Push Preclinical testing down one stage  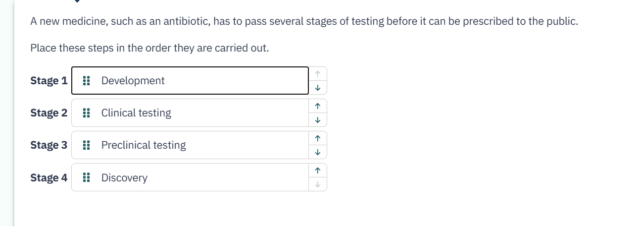click(318, 152)
